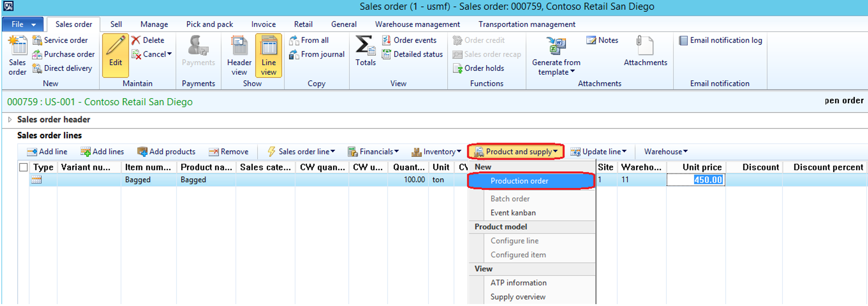Choose Supply overview from the menu
868x306 pixels.
pos(518,297)
